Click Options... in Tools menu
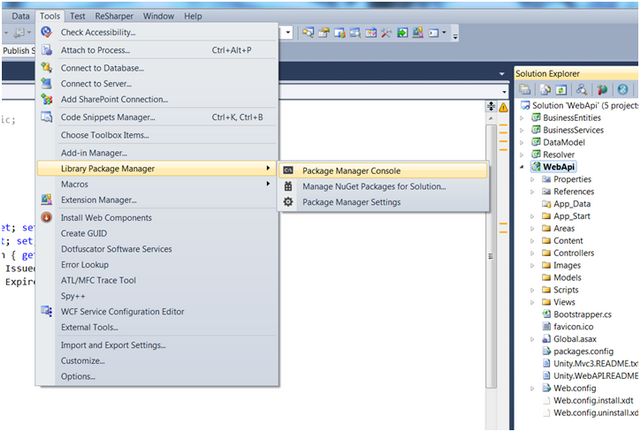The image size is (640, 432). pos(78,376)
